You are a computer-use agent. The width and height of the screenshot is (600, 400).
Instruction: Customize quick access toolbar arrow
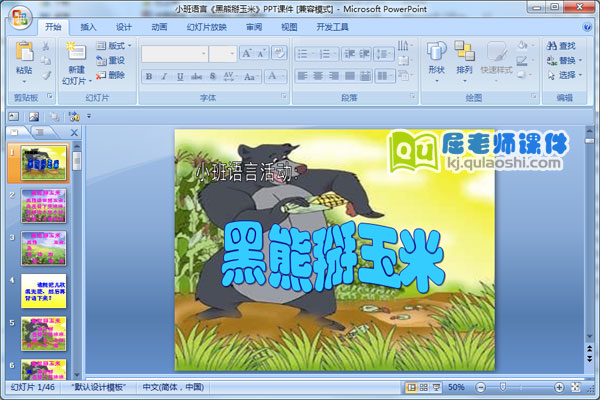89,116
